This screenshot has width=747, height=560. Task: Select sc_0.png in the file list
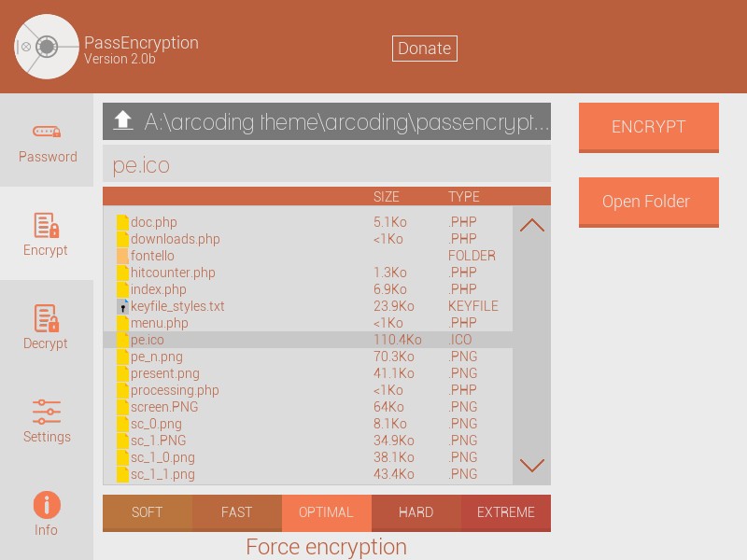[x=156, y=424]
